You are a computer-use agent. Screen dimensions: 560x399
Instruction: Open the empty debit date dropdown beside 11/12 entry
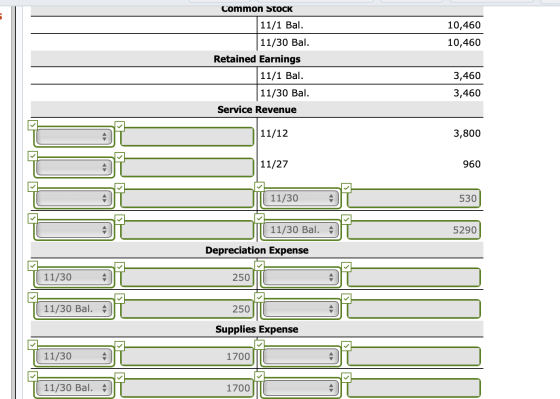[74, 136]
